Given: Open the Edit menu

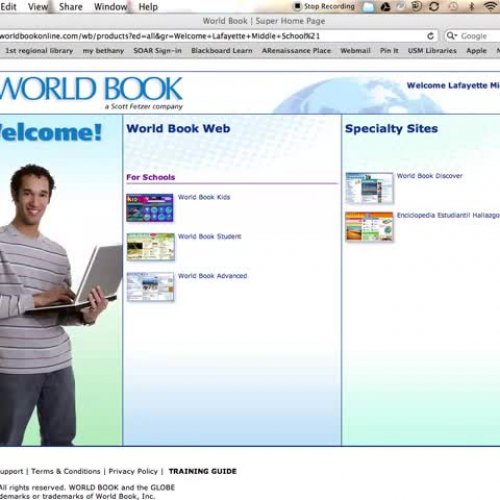Looking at the screenshot, I should click(8, 7).
